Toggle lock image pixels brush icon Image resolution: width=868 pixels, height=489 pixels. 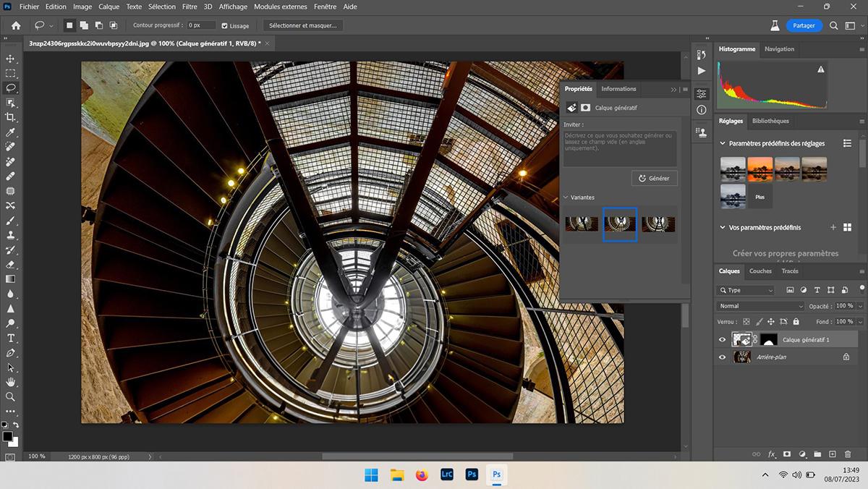tap(759, 321)
